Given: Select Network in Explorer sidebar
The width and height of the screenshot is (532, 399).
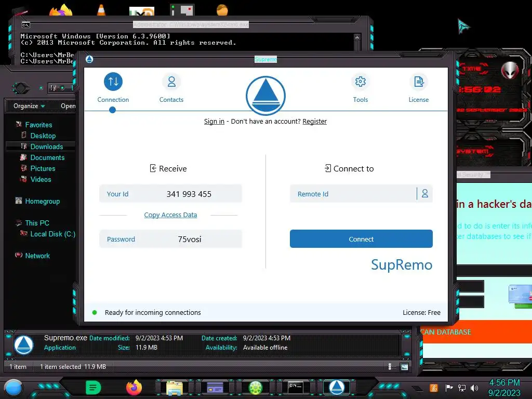Looking at the screenshot, I should click(x=37, y=256).
